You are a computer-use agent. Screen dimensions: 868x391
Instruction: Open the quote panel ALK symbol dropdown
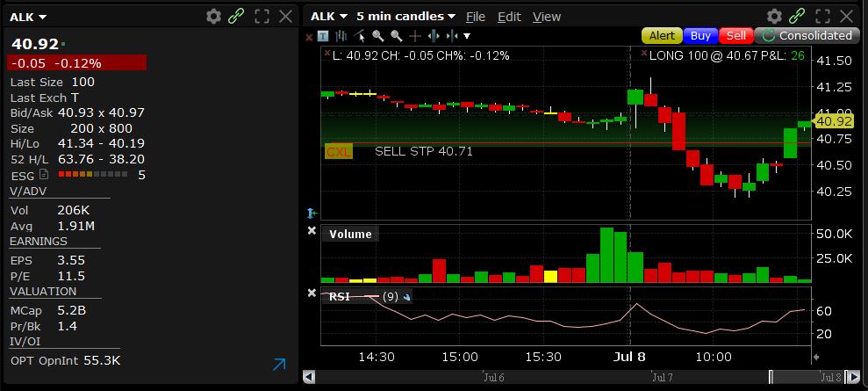pos(28,18)
